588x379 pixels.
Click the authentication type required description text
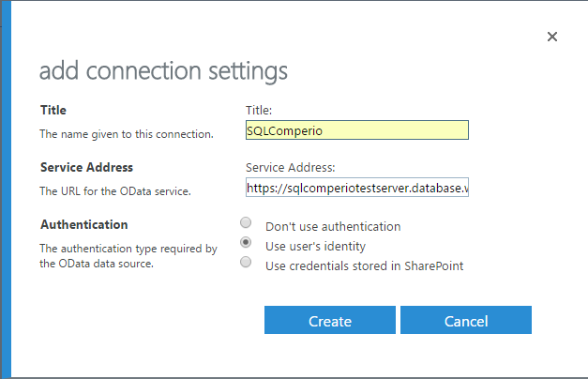click(128, 256)
